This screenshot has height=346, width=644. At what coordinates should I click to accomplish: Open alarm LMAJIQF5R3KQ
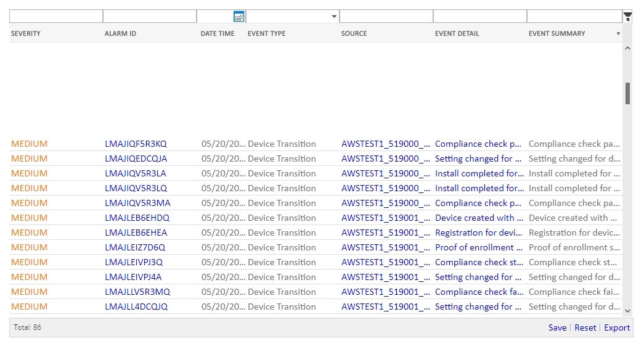(x=136, y=144)
